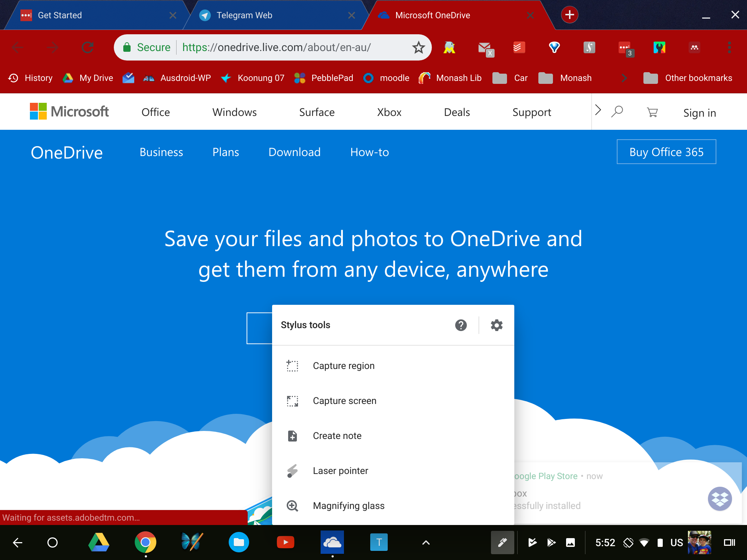Open Ausdroid-WP bookmark
This screenshot has width=747, height=560.
177,78
